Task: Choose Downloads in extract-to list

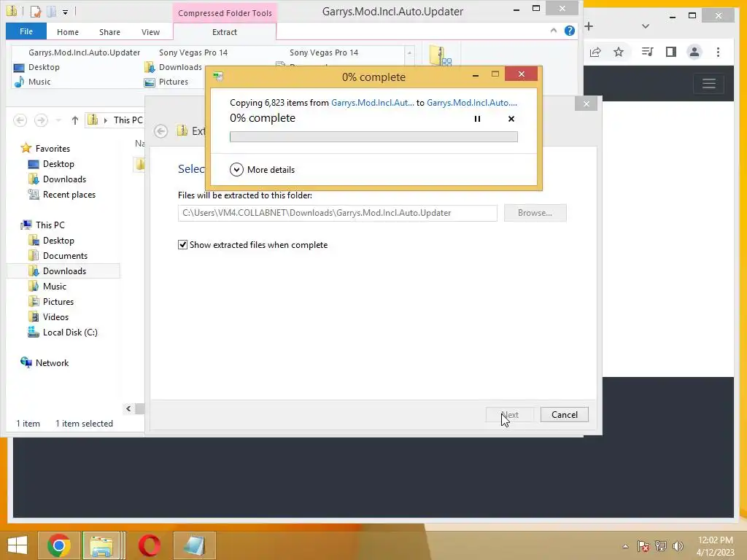Action: 174,67
